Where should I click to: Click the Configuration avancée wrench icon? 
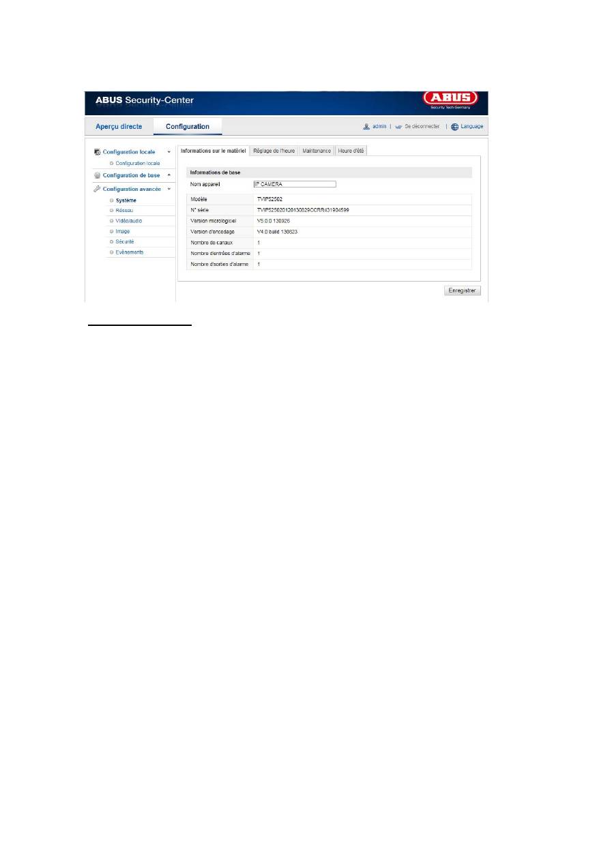97,189
